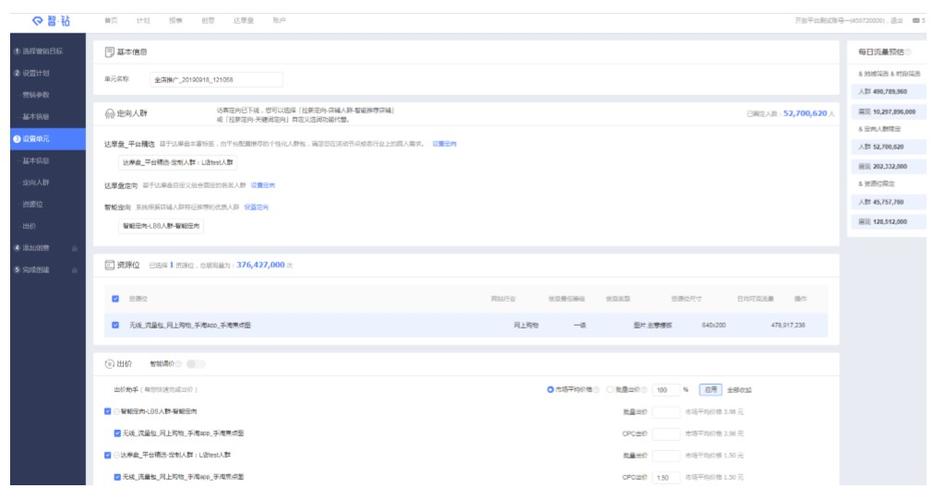Click the help icon beside 每日流量预估

coord(908,52)
